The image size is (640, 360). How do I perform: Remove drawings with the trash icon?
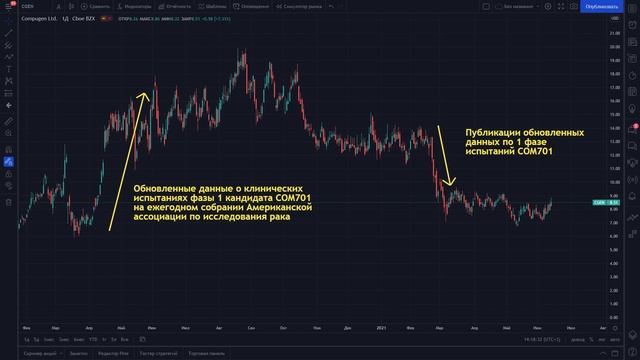tap(9, 202)
